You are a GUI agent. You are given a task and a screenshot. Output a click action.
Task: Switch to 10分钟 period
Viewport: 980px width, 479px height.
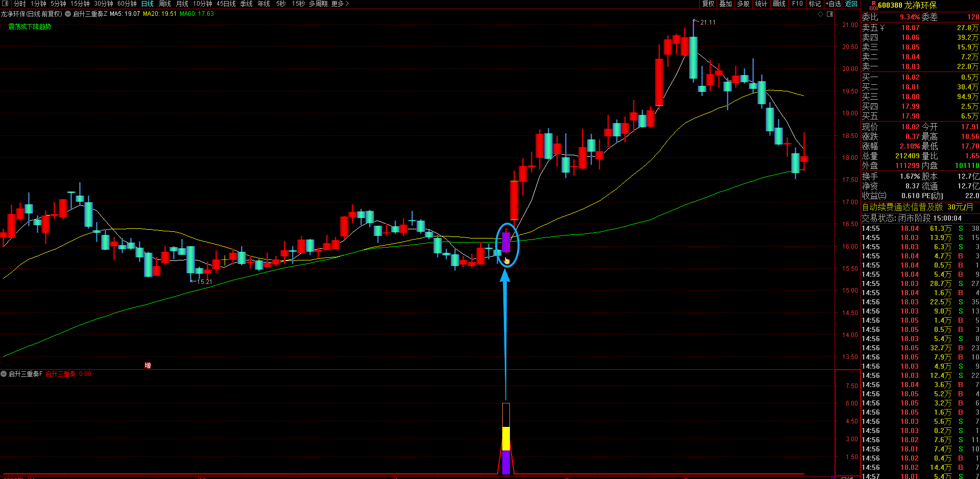203,4
